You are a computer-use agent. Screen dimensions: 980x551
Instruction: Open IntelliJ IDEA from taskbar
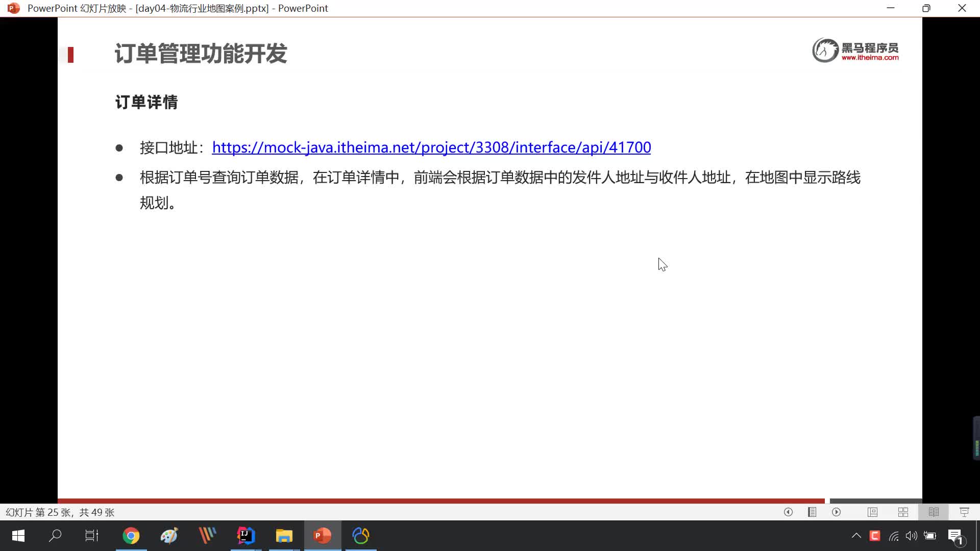246,536
